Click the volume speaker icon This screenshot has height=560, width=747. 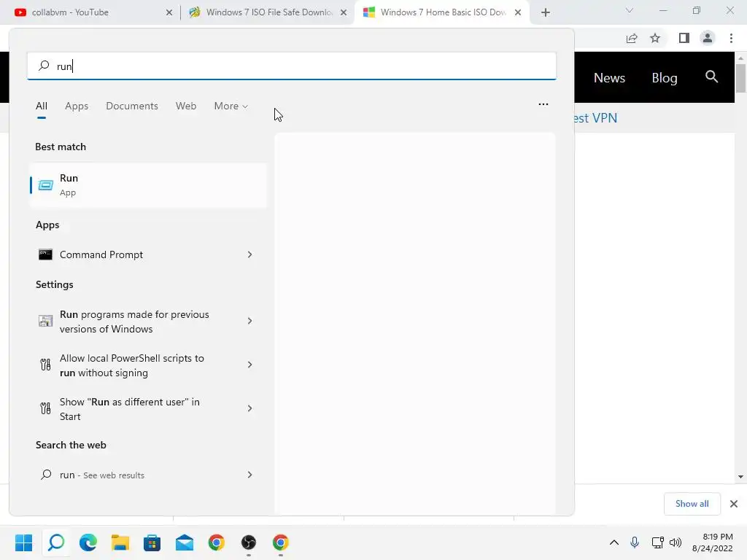676,542
